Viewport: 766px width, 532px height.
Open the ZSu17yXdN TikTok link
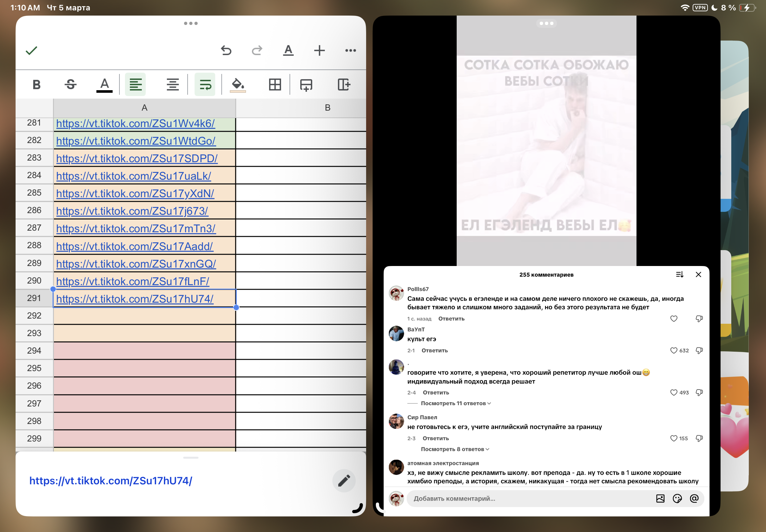[x=135, y=194]
